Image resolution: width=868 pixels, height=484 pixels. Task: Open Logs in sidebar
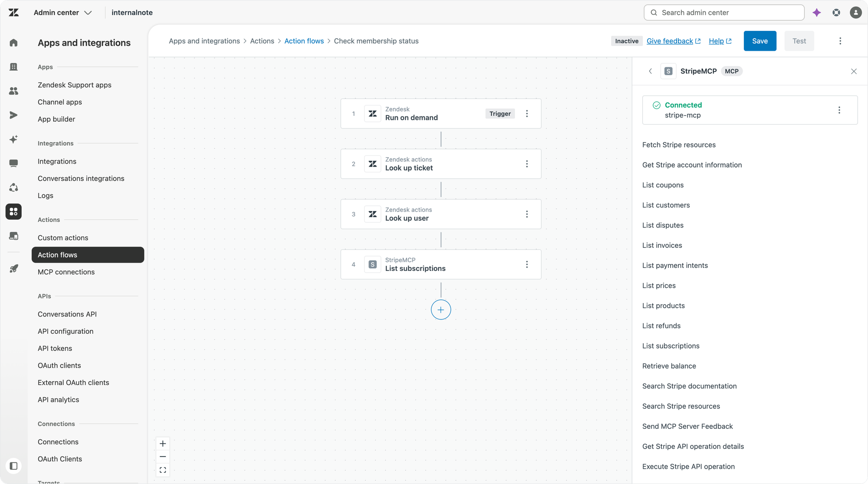coord(46,195)
